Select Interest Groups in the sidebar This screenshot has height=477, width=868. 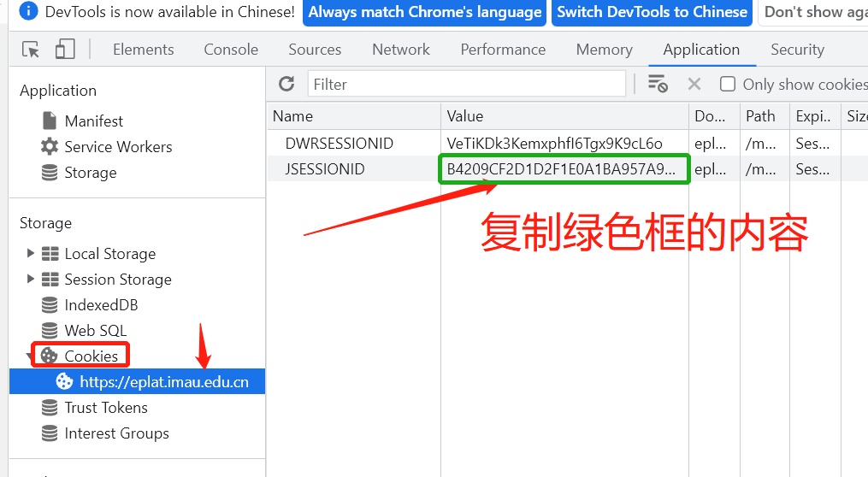tap(117, 433)
